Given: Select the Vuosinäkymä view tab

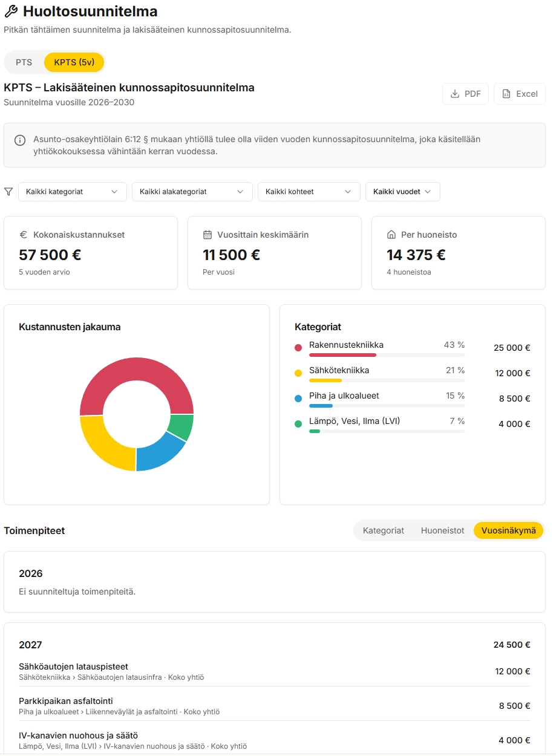Looking at the screenshot, I should tap(509, 530).
